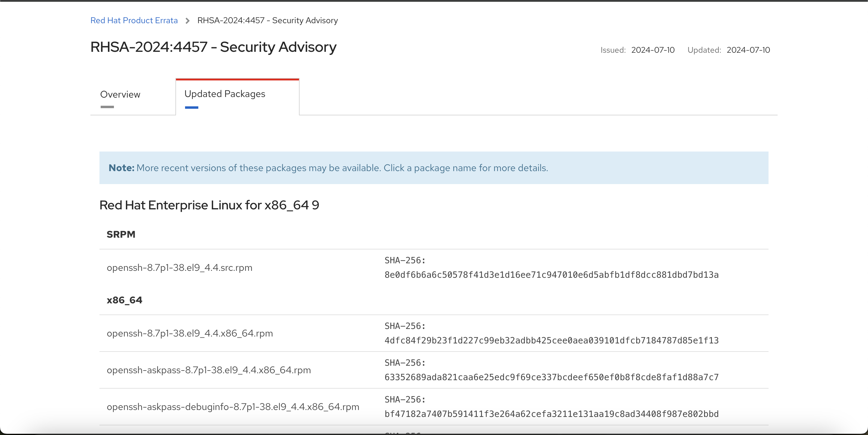Click the x86_64 section header
The height and width of the screenshot is (435, 868).
click(124, 300)
